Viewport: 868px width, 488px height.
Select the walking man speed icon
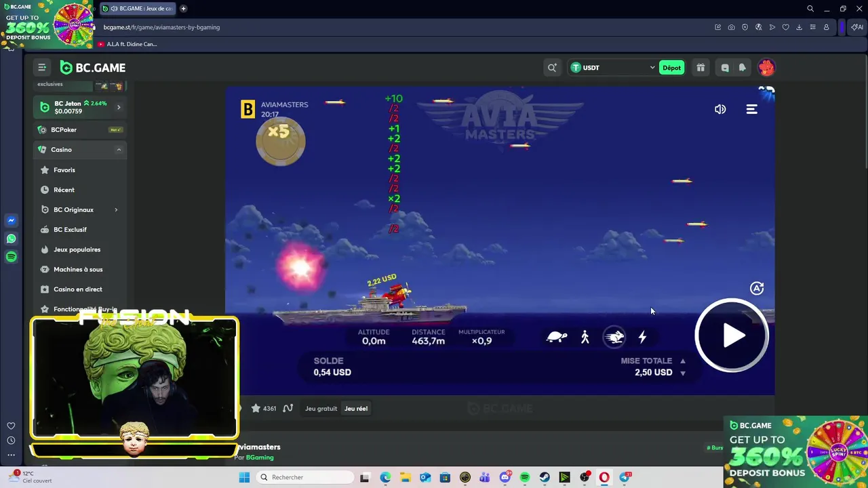click(585, 337)
